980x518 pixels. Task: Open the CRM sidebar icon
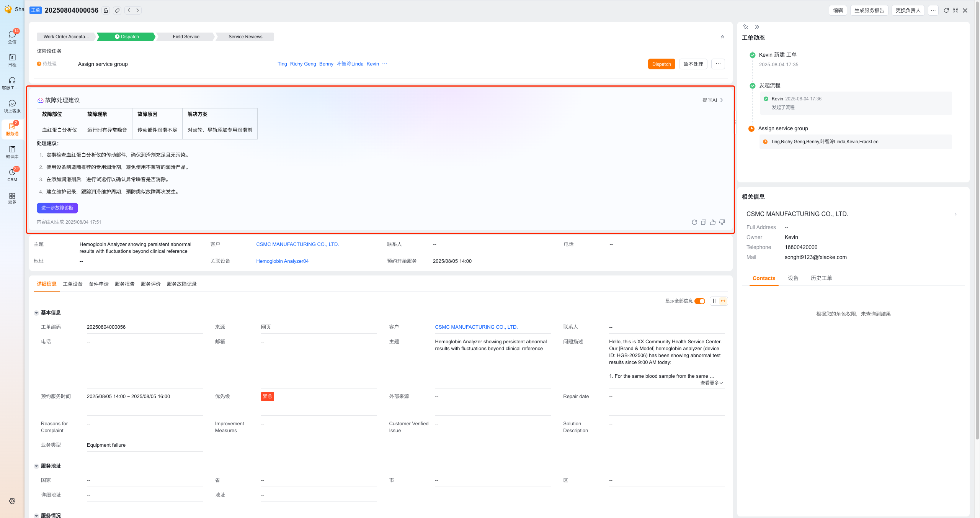pos(12,175)
